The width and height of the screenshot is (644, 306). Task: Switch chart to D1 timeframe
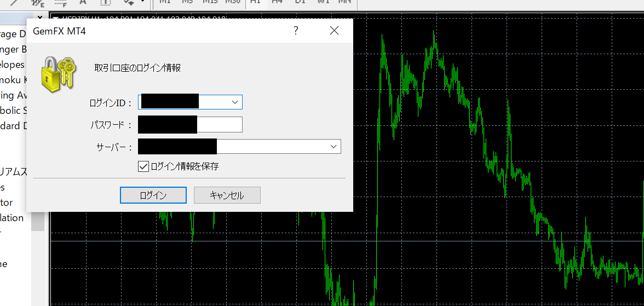tap(300, 2)
